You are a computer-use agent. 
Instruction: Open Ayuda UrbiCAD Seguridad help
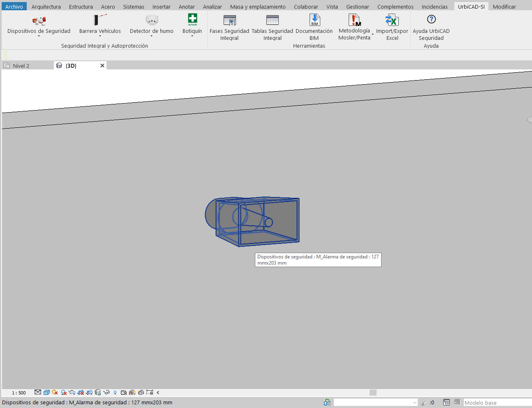click(x=431, y=20)
